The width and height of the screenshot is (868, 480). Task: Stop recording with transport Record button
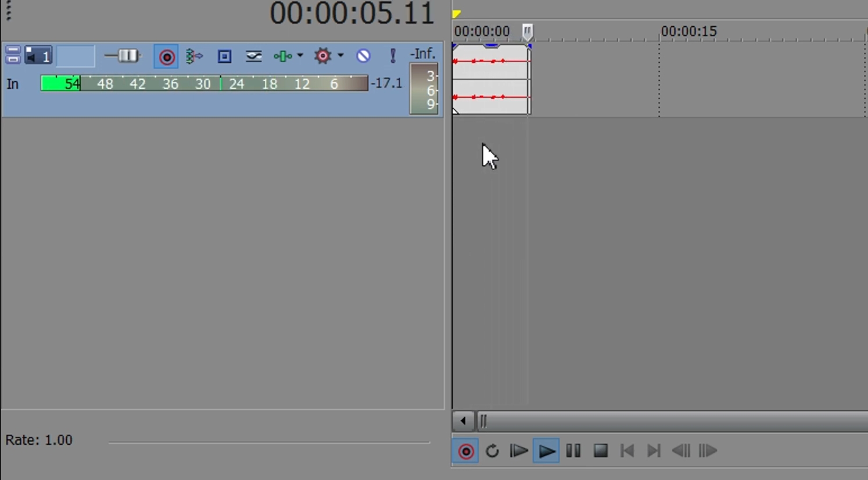pyautogui.click(x=465, y=452)
